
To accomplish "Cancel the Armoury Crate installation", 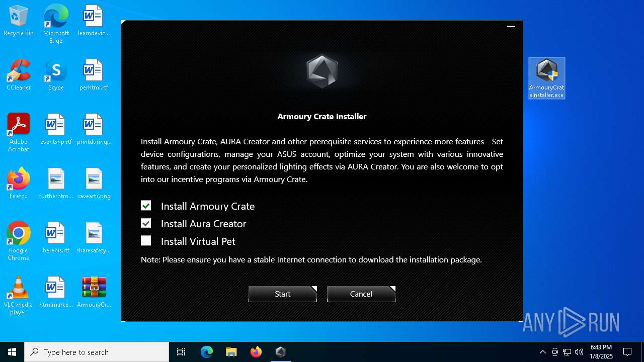I will pyautogui.click(x=361, y=294).
